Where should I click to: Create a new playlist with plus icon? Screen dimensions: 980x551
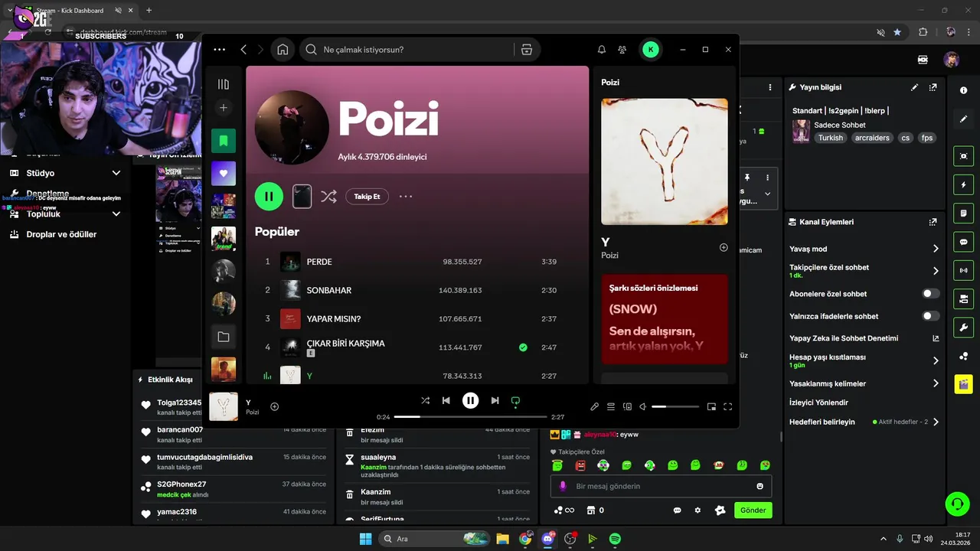click(224, 108)
